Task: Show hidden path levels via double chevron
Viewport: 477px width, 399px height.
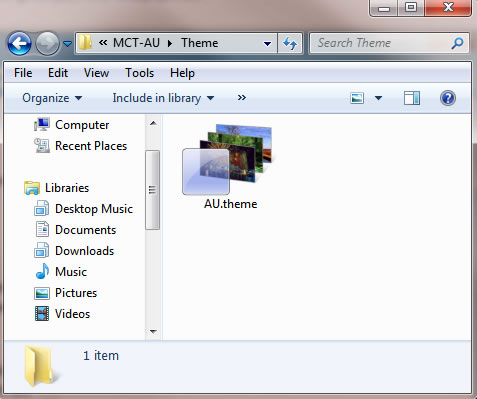Action: click(103, 43)
